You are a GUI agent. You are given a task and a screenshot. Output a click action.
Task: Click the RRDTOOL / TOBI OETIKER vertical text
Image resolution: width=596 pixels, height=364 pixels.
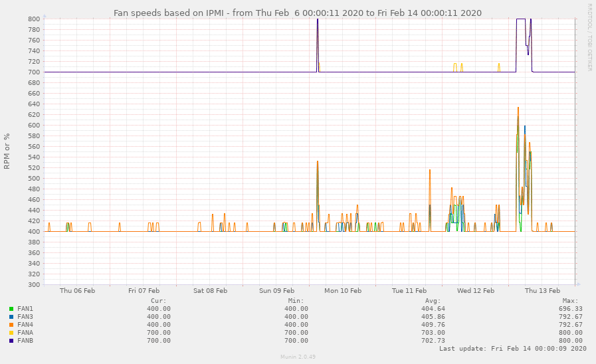pyautogui.click(x=589, y=37)
